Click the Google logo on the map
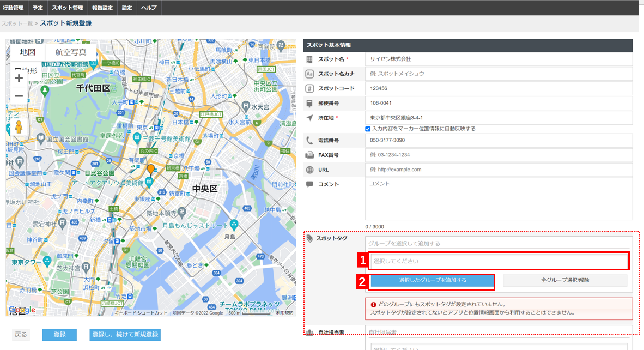 22,310
